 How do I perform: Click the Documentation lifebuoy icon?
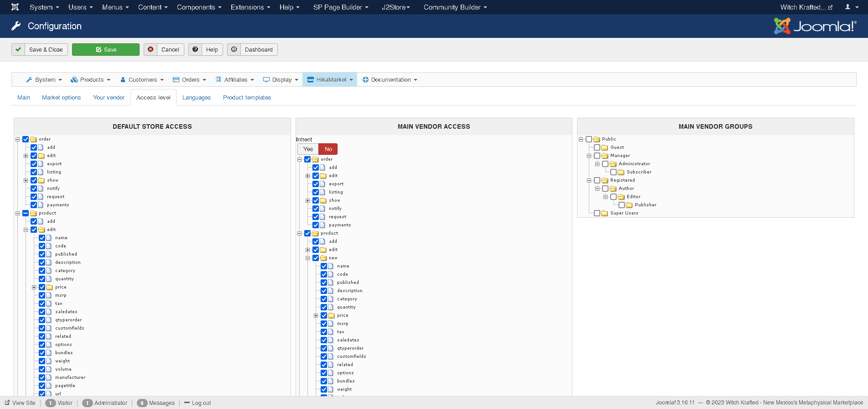365,79
